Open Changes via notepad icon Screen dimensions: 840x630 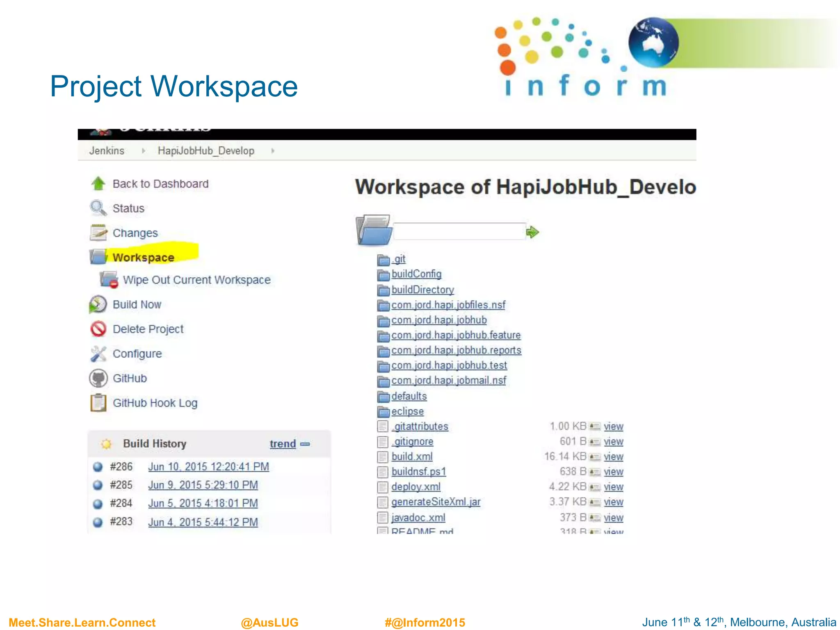98,233
